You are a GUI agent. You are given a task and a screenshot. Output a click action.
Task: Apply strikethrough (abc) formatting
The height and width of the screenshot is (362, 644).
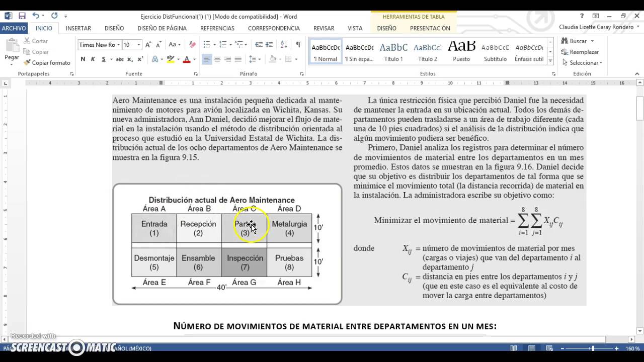click(x=119, y=59)
